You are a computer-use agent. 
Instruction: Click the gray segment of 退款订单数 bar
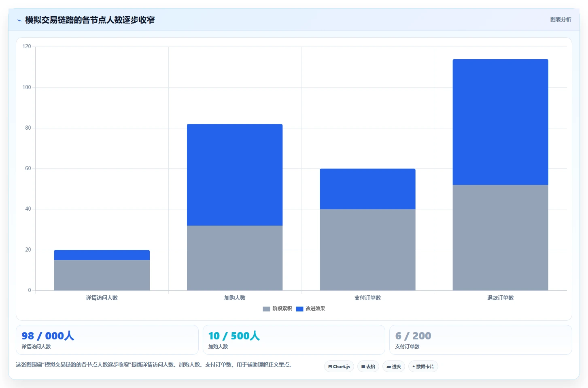click(x=500, y=237)
